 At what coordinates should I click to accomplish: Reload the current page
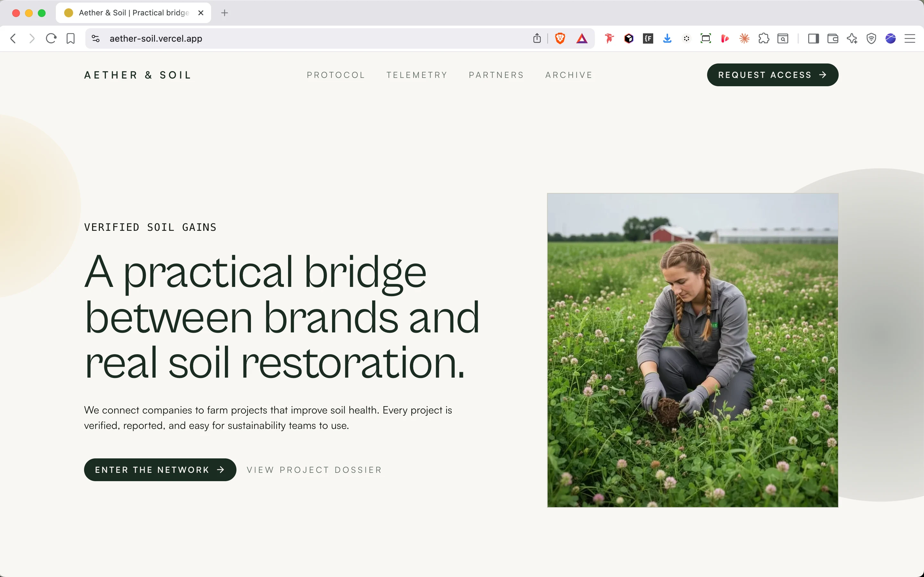click(51, 38)
